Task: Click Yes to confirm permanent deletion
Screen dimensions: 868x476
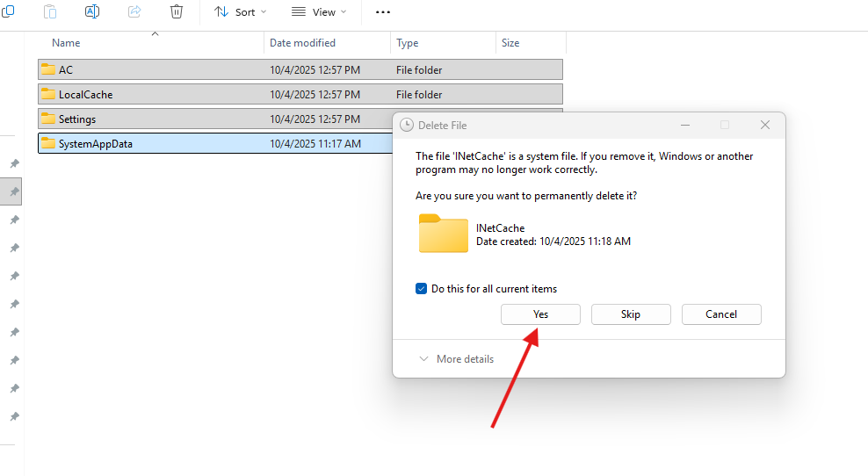Action: tap(540, 314)
